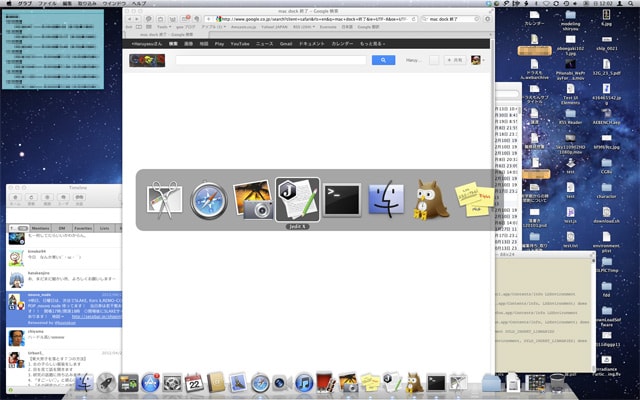Open iCal calendar in the Dock
This screenshot has width=640, height=400.
(x=194, y=383)
